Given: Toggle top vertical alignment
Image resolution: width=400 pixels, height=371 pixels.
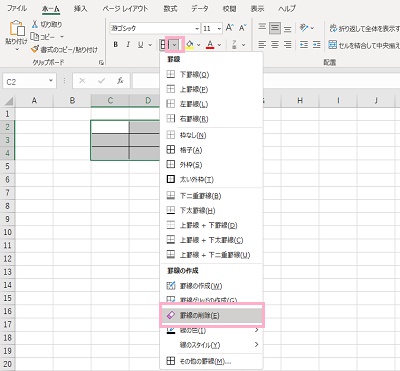Looking at the screenshot, I should pos(262,28).
